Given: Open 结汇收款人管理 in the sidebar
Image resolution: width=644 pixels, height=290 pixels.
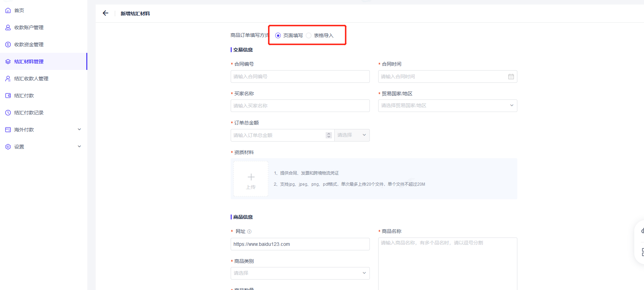Looking at the screenshot, I should point(31,79).
